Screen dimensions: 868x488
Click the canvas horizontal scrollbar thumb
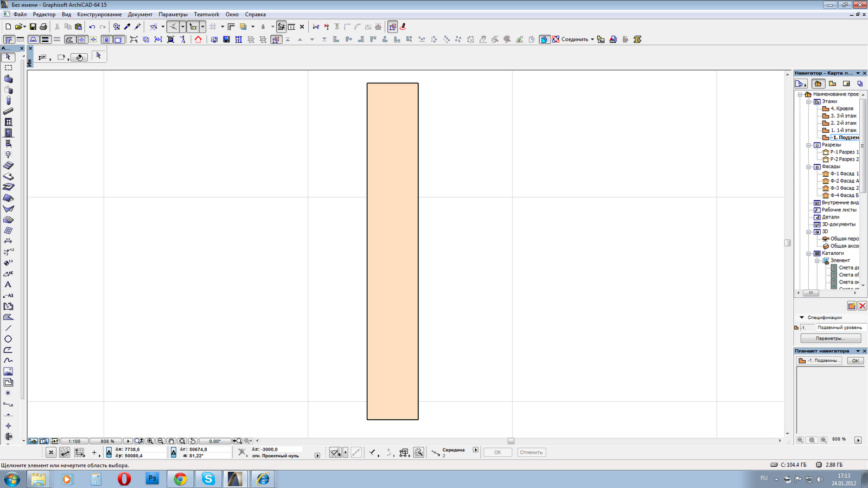(510, 441)
